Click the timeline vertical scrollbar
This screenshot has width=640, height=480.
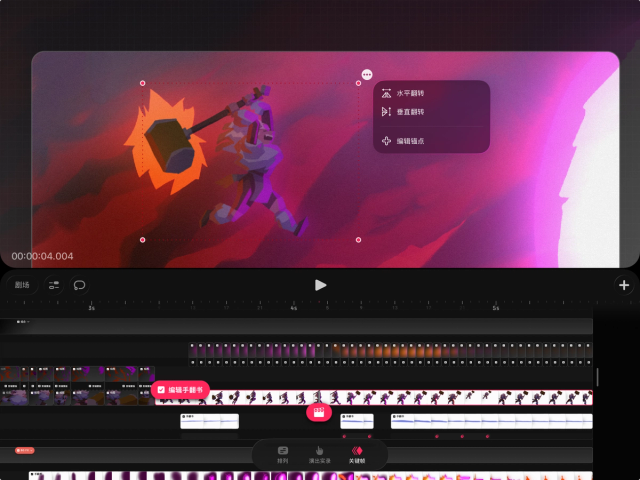(x=598, y=377)
